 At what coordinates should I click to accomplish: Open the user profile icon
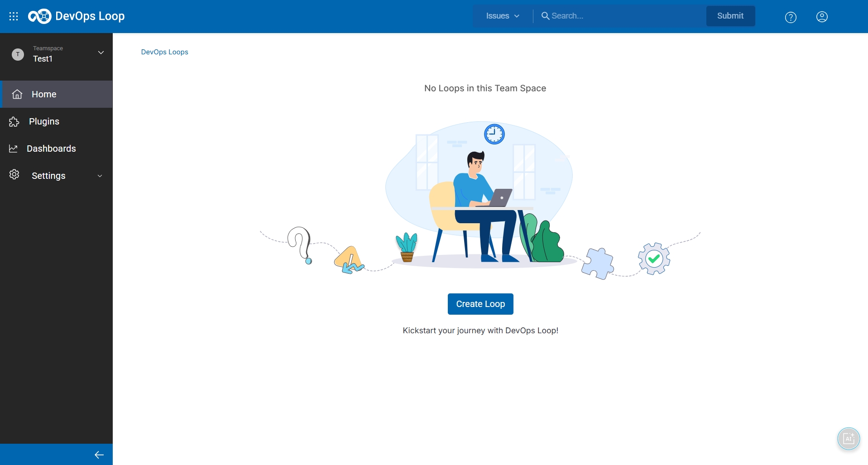click(822, 17)
